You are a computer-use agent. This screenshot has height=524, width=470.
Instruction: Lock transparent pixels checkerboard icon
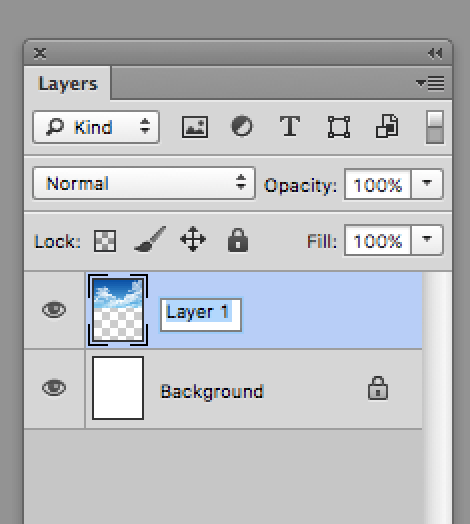click(105, 241)
